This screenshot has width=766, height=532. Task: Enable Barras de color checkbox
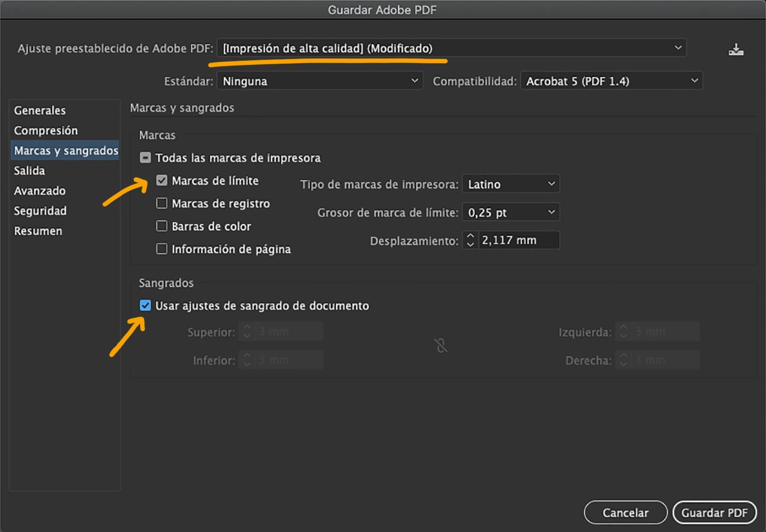pos(162,226)
